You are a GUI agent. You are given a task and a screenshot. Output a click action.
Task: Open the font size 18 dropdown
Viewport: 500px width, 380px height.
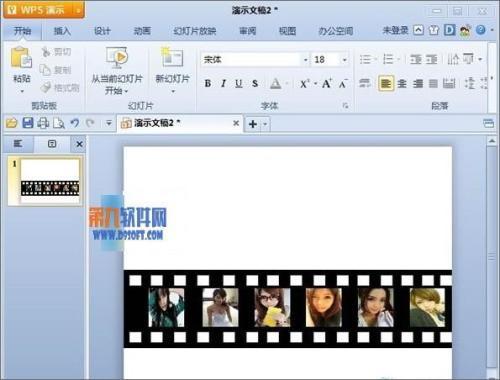pos(345,60)
